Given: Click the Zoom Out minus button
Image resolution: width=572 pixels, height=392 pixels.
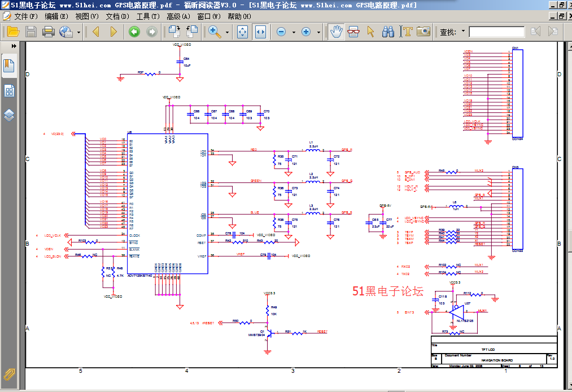Looking at the screenshot, I should [281, 32].
